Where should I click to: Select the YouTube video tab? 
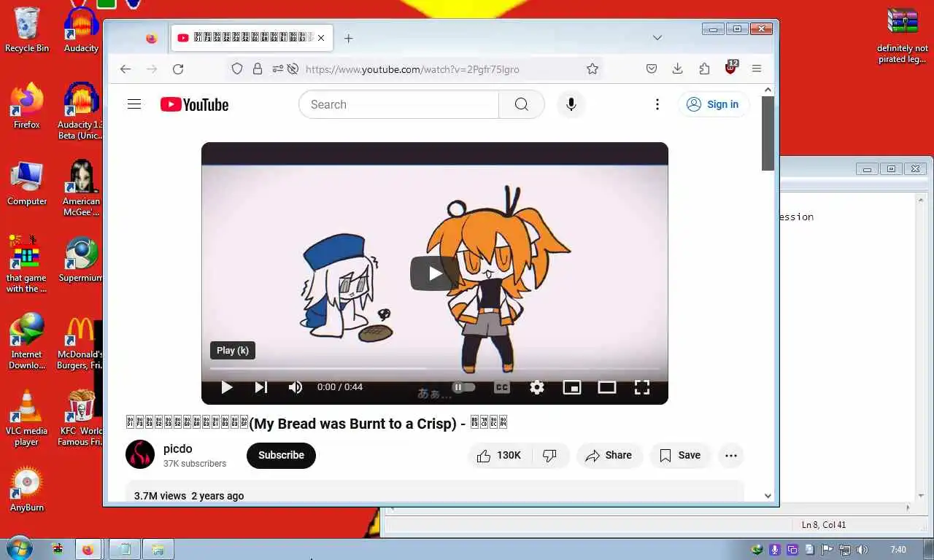[252, 38]
